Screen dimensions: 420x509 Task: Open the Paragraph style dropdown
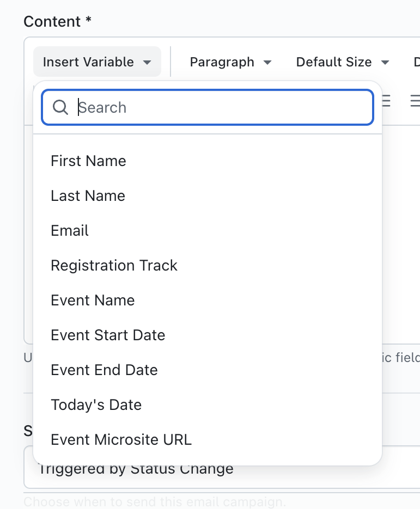pos(230,62)
